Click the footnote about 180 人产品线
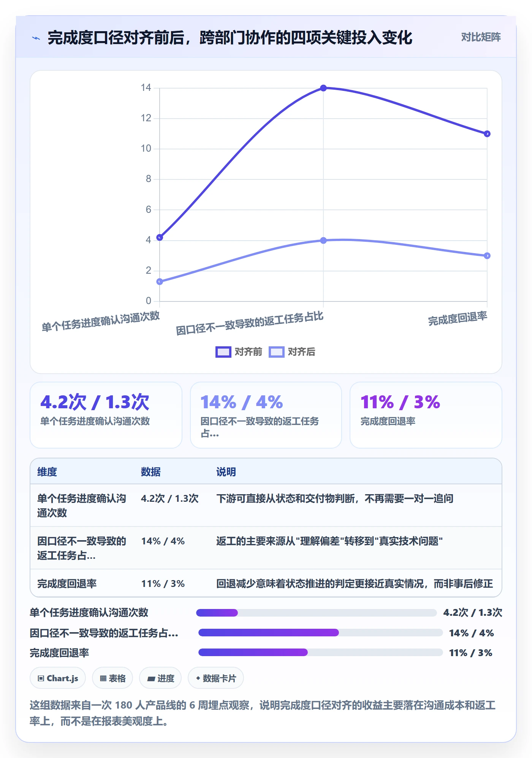Screen dimensions: 532x758 [263, 713]
